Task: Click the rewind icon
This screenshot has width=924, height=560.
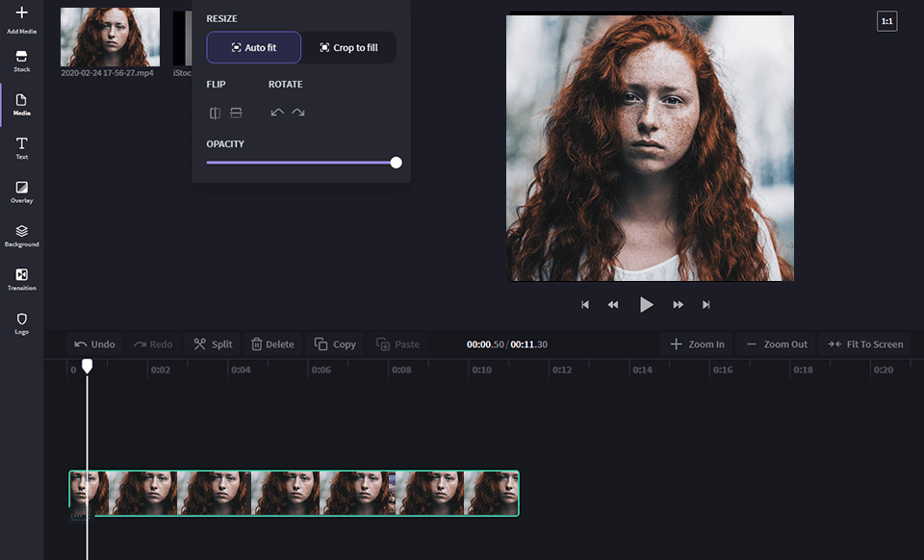Action: (613, 305)
